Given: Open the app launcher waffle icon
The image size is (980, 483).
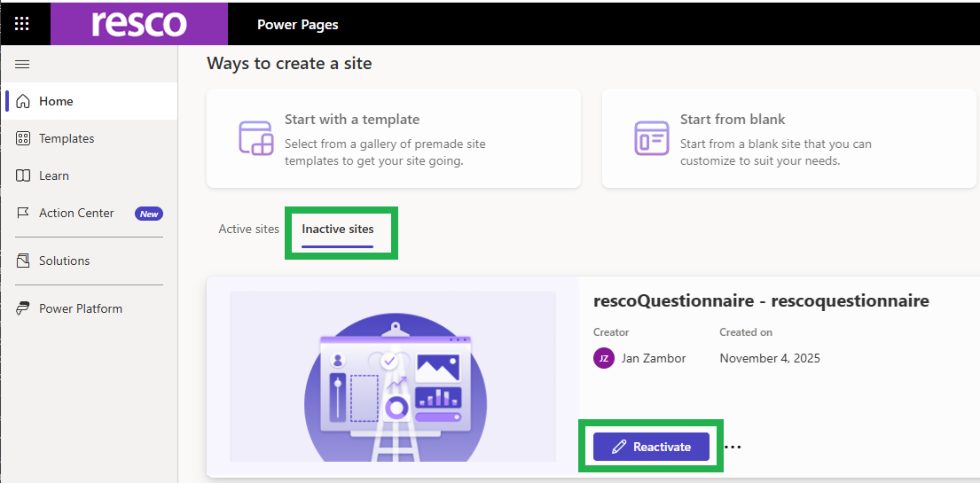Looking at the screenshot, I should tap(22, 24).
